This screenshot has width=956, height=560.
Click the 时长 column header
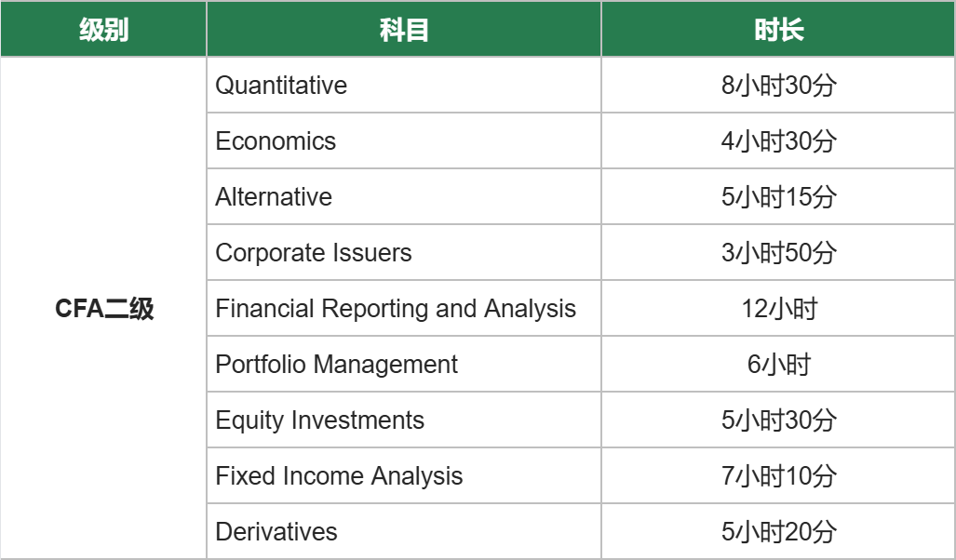coord(778,30)
